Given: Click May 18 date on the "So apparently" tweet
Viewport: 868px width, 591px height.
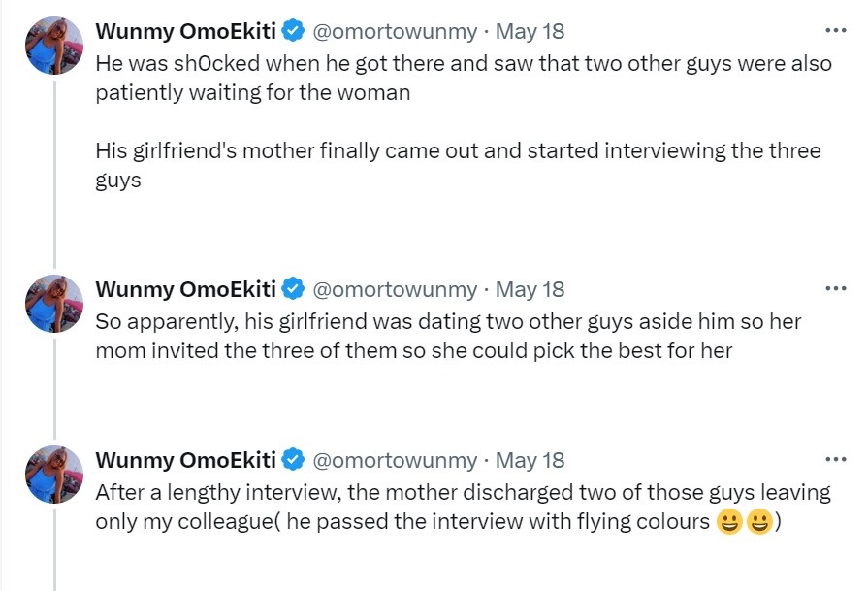Looking at the screenshot, I should coord(530,289).
